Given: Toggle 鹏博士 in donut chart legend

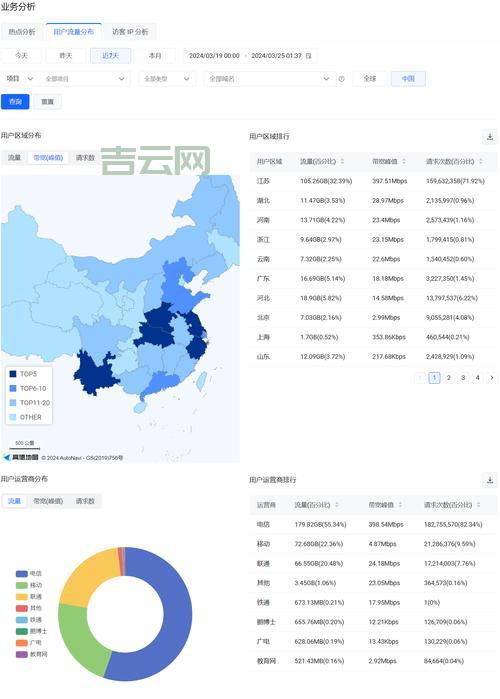Looking at the screenshot, I should (x=31, y=631).
